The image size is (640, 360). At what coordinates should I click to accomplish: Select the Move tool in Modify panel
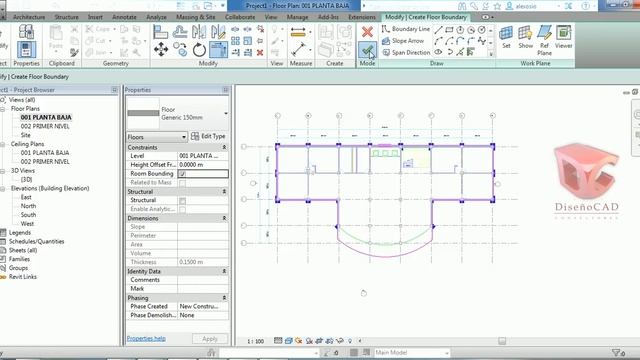coord(161,49)
